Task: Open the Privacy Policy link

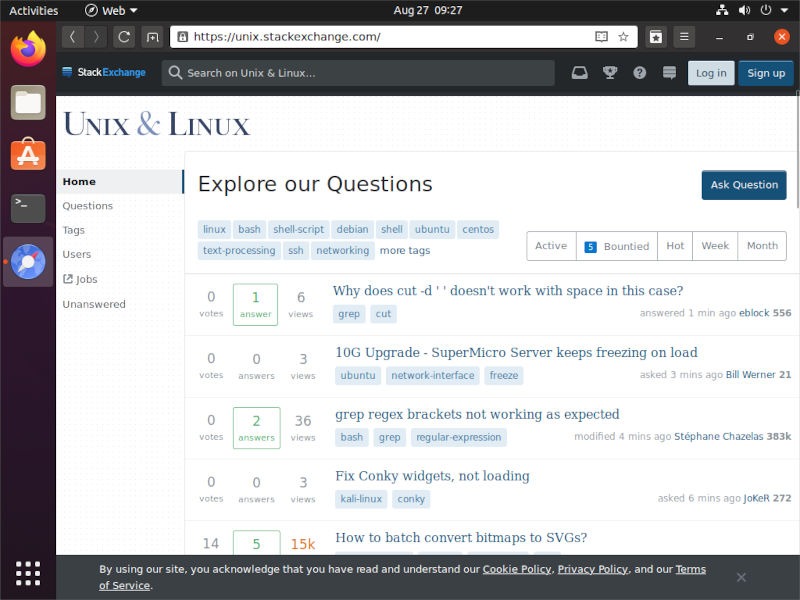Action: click(593, 569)
